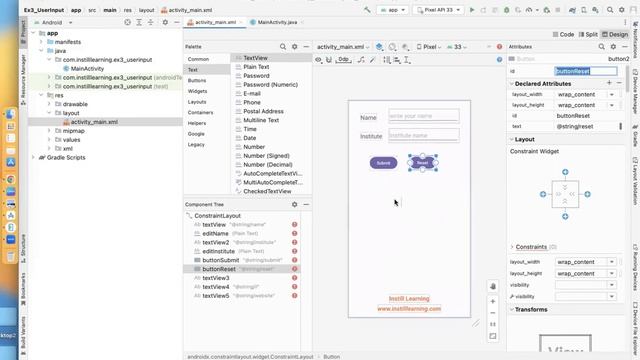Screen dimensions: 640x360
Task: Open the API 33 version dropdown
Action: pos(457,47)
